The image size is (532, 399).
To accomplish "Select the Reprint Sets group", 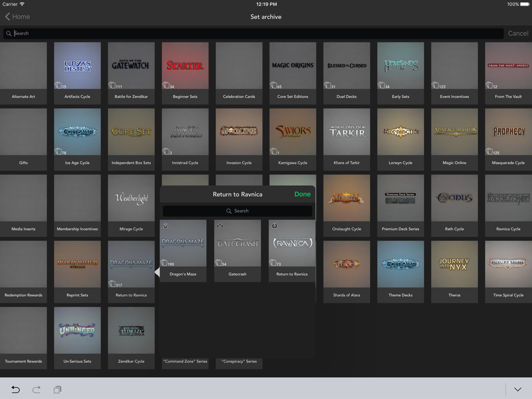I will pyautogui.click(x=77, y=272).
